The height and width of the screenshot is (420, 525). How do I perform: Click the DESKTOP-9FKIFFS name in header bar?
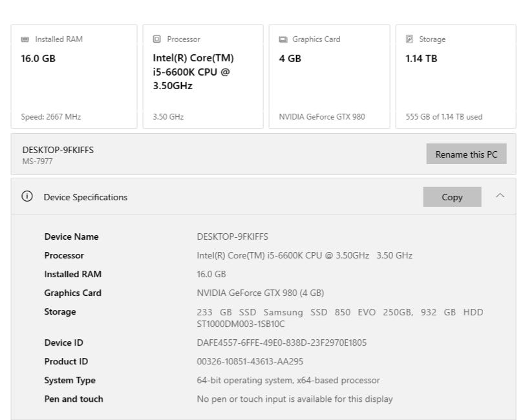pyautogui.click(x=58, y=150)
